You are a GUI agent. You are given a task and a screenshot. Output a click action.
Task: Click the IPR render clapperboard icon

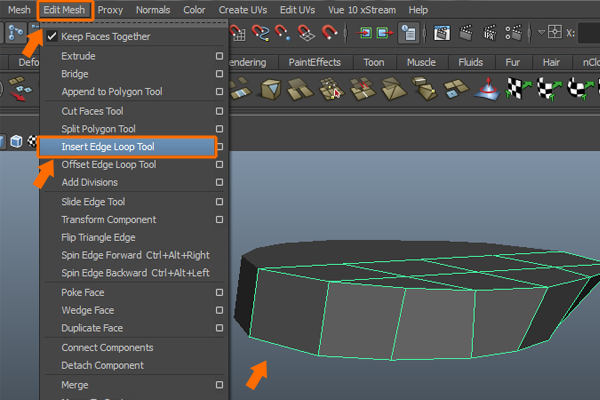(x=488, y=32)
